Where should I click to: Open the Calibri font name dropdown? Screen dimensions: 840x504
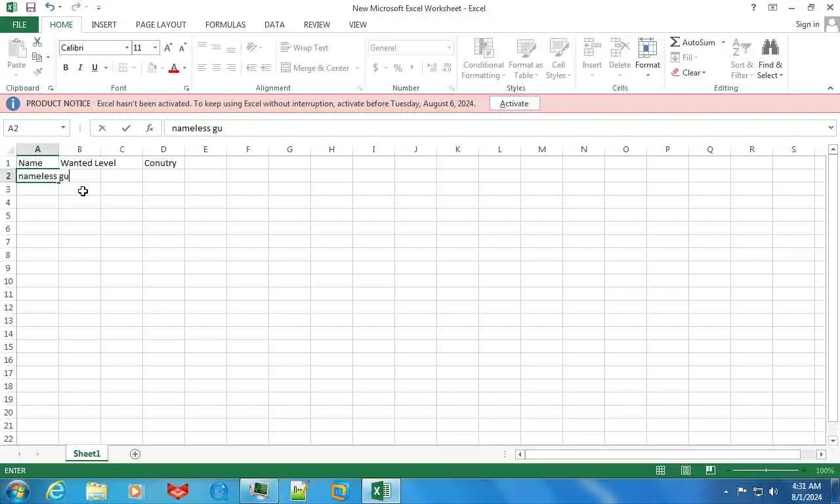tap(127, 48)
